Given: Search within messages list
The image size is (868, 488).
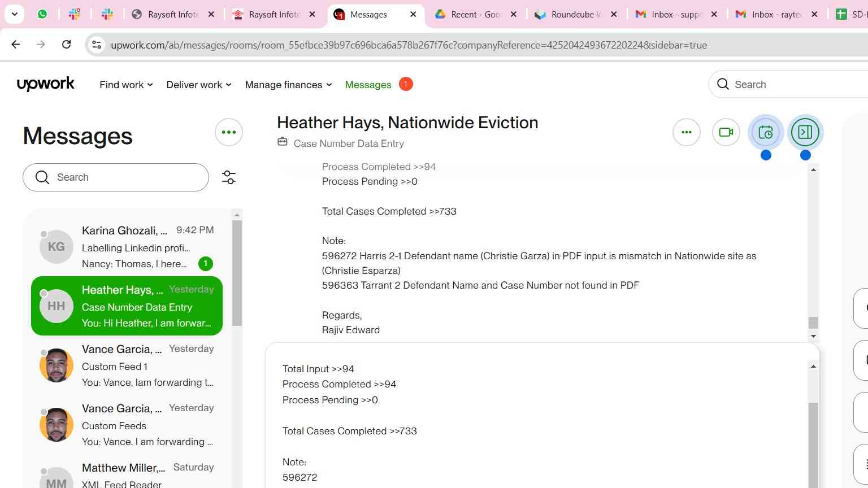Looking at the screenshot, I should pos(116,177).
